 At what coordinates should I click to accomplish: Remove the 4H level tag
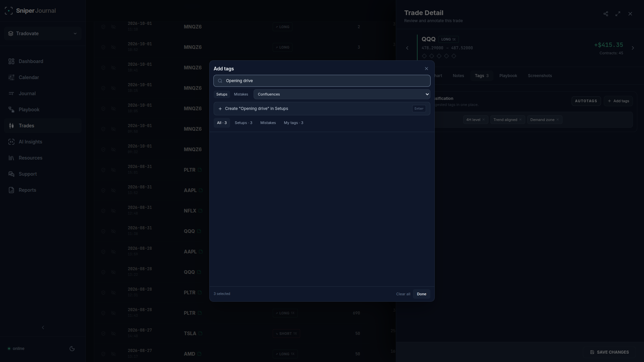pyautogui.click(x=483, y=120)
